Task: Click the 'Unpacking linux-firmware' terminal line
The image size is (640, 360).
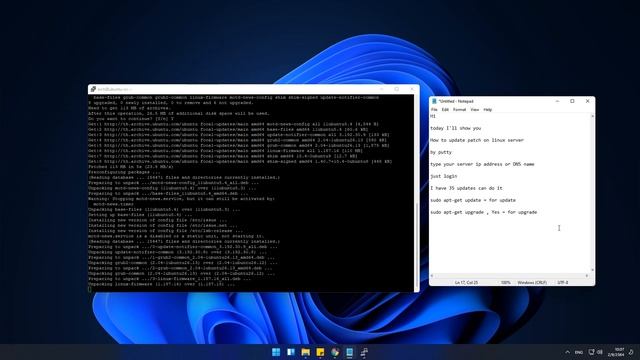Action: tap(162, 284)
